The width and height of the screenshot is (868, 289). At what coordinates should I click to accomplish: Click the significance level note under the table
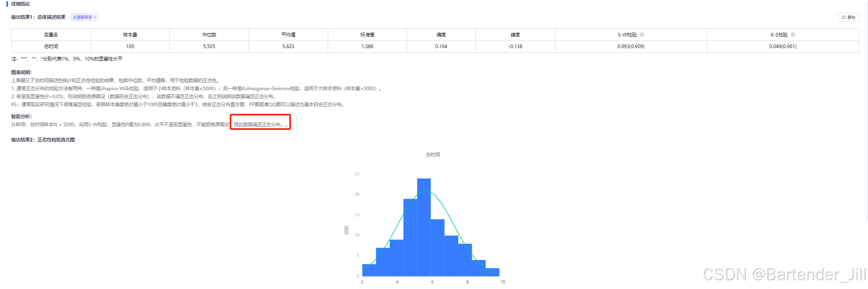(67, 59)
